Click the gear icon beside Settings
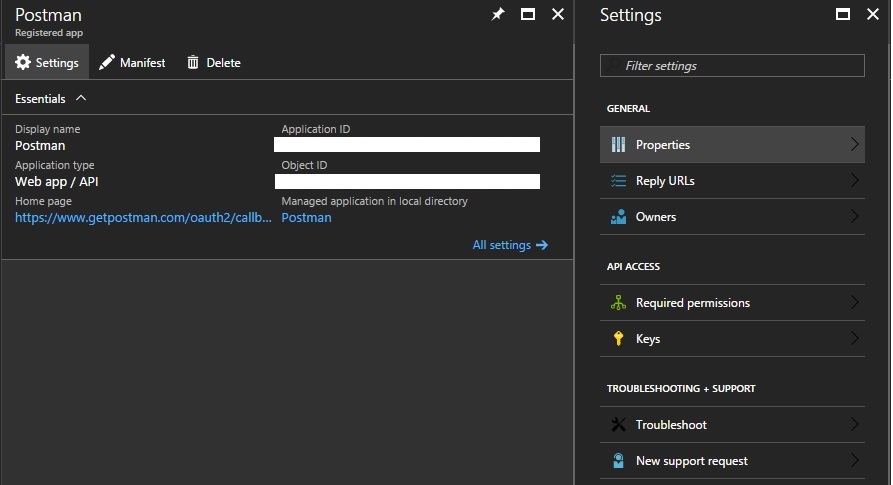 coord(23,62)
